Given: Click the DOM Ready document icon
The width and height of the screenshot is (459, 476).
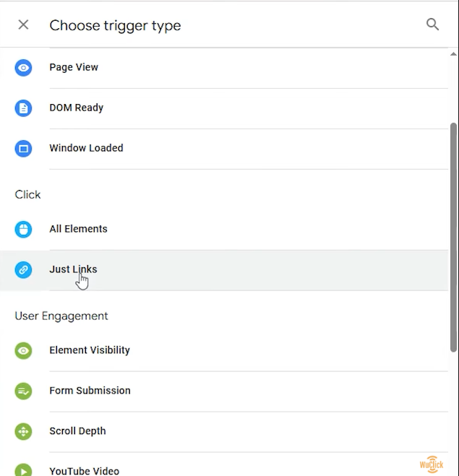Looking at the screenshot, I should point(23,108).
